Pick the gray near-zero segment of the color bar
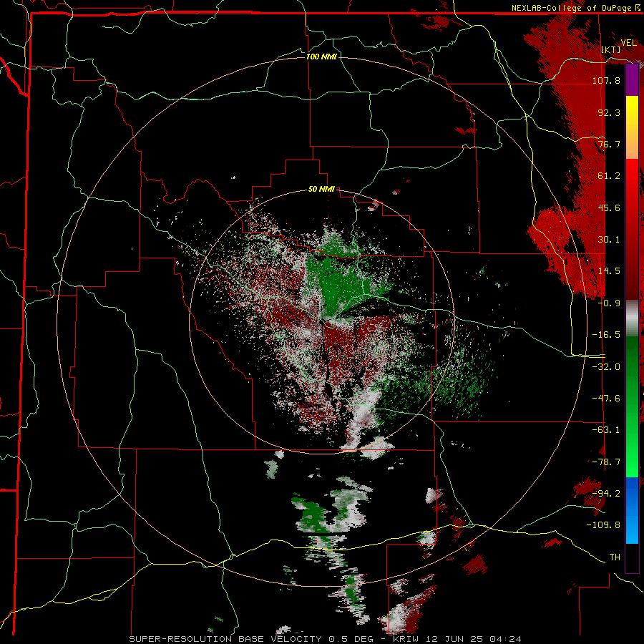 [x=632, y=316]
